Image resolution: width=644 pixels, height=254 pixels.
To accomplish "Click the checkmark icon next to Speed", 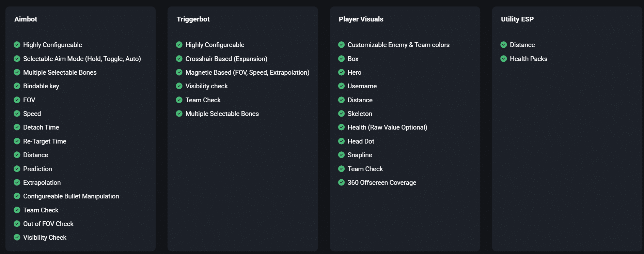I will point(17,114).
